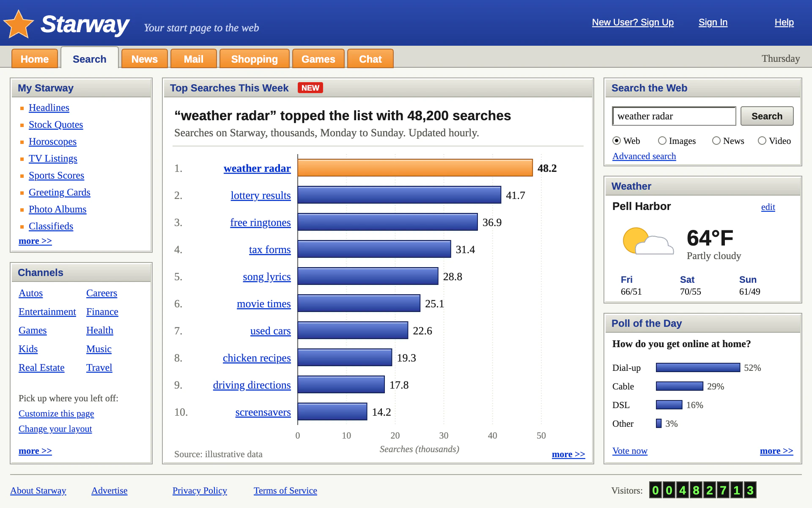Open the Advanced search link

(x=644, y=156)
